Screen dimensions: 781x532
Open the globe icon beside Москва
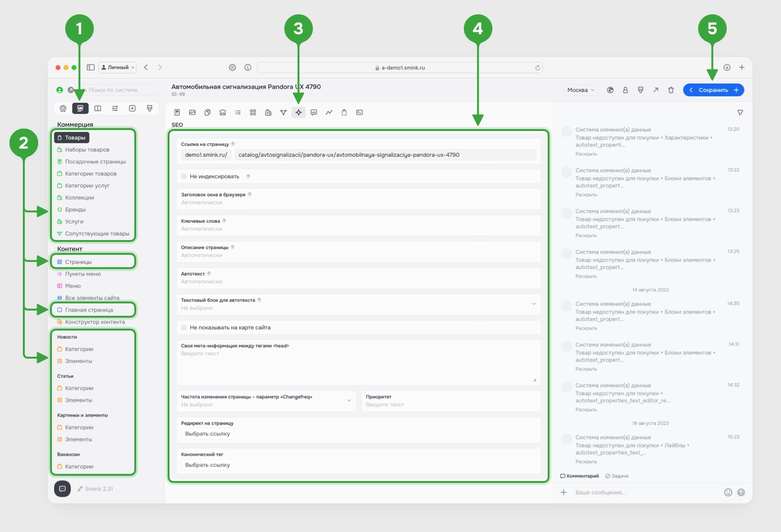[610, 90]
